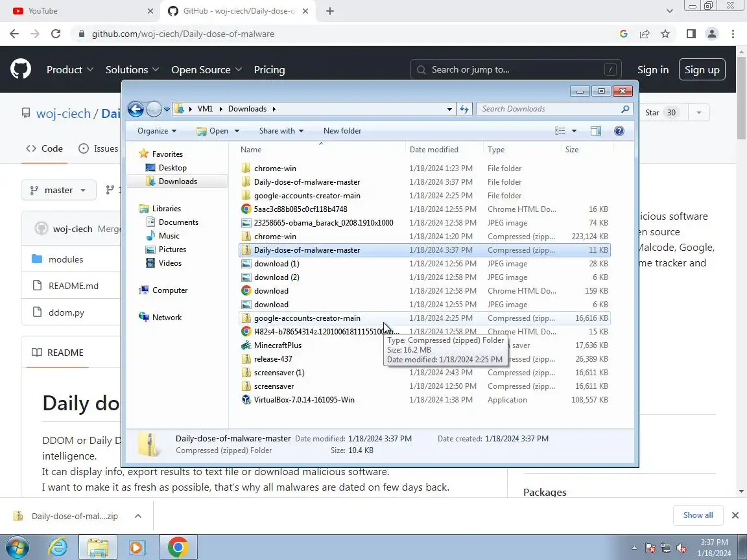Select the release-437 zip file
Image resolution: width=747 pixels, height=560 pixels.
click(273, 359)
